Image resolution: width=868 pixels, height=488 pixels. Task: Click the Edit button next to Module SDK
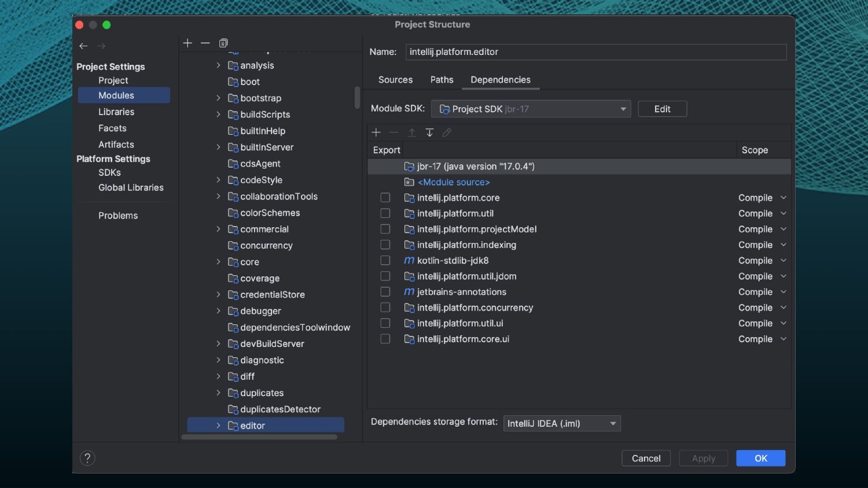662,109
